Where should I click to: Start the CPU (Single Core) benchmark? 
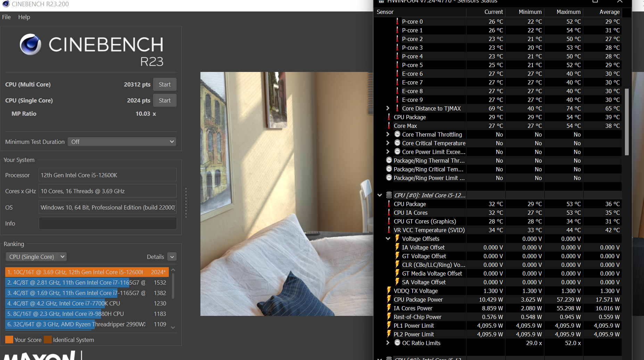coord(165,100)
